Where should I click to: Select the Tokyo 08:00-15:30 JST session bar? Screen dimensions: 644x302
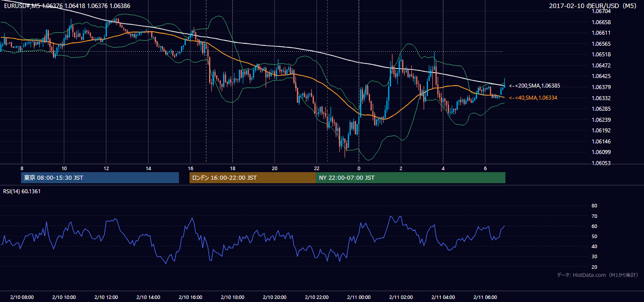(100, 178)
